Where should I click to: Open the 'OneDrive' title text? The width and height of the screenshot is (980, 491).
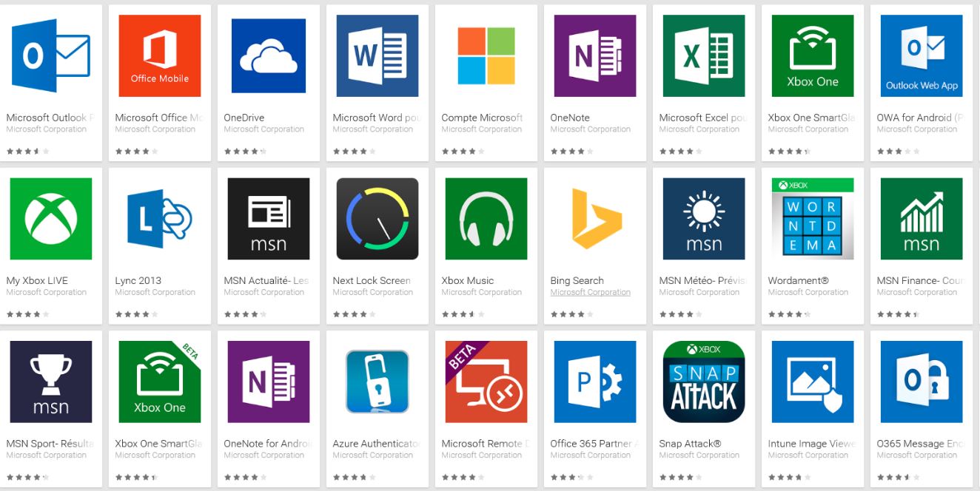coord(244,118)
